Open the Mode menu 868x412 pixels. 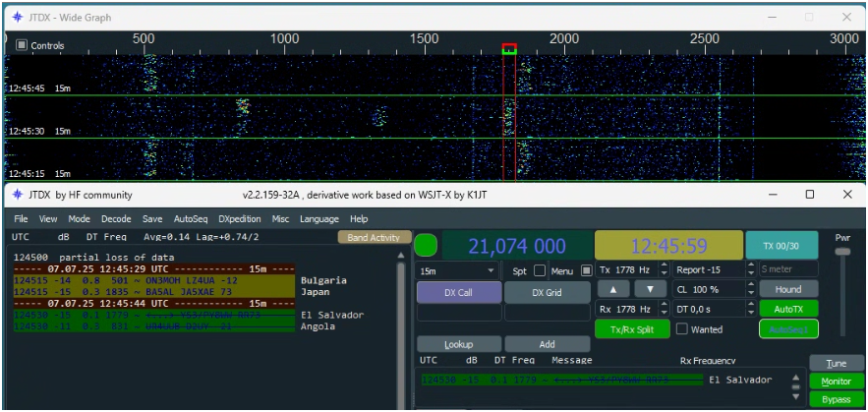(80, 218)
